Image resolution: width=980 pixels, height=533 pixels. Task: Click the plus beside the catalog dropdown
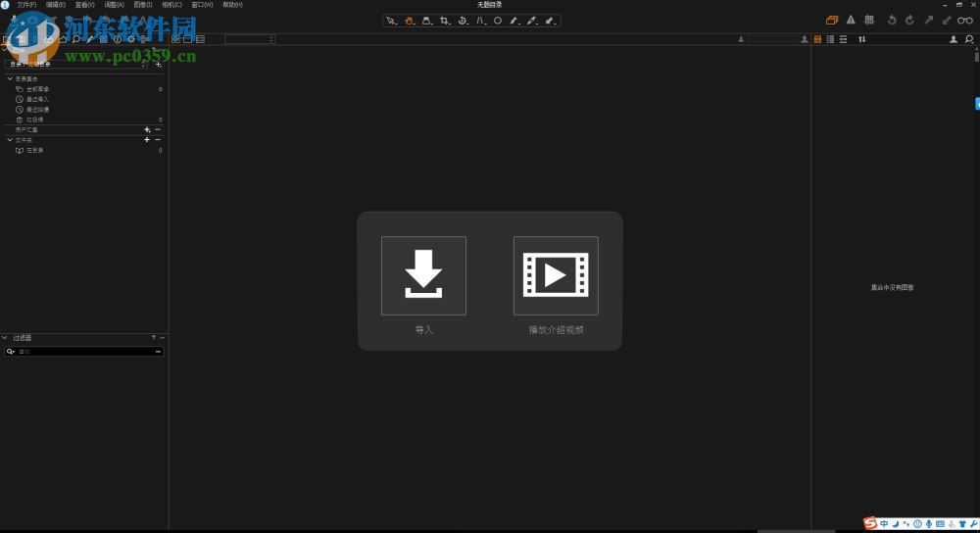coord(158,64)
